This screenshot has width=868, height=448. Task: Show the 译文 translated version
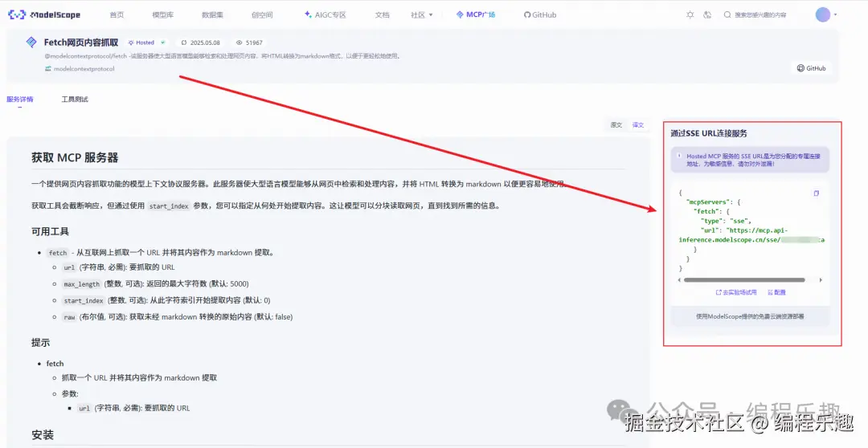[637, 125]
